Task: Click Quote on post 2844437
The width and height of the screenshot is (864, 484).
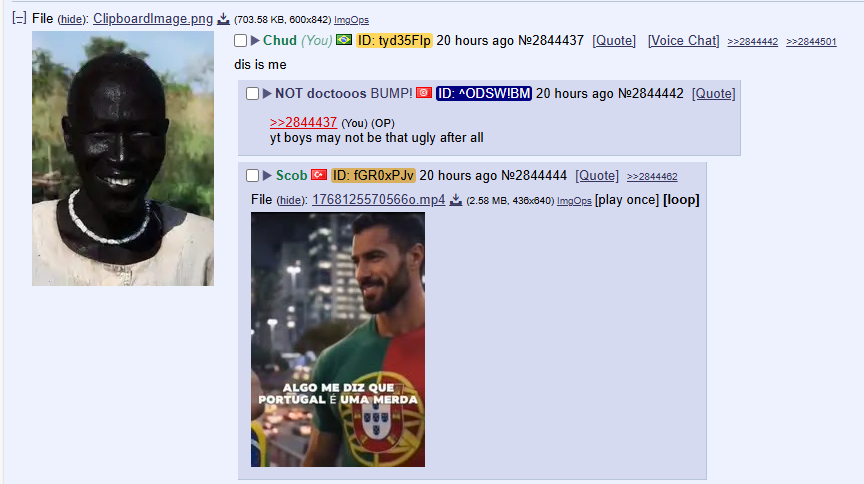Action: (x=614, y=40)
